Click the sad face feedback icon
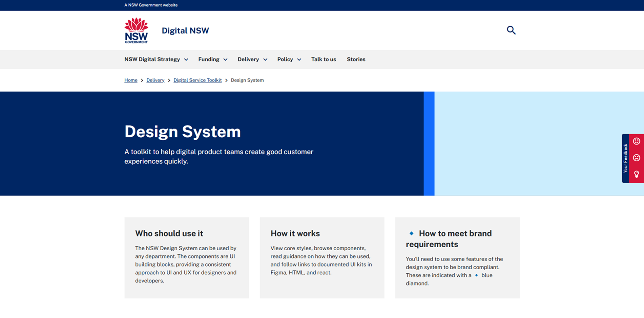Screen dimensions: 644x318 click(x=637, y=158)
